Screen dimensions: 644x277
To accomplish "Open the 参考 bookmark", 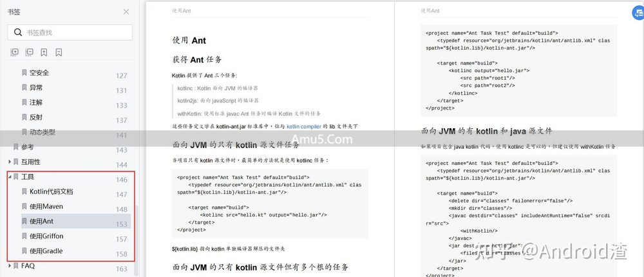I will [x=28, y=147].
